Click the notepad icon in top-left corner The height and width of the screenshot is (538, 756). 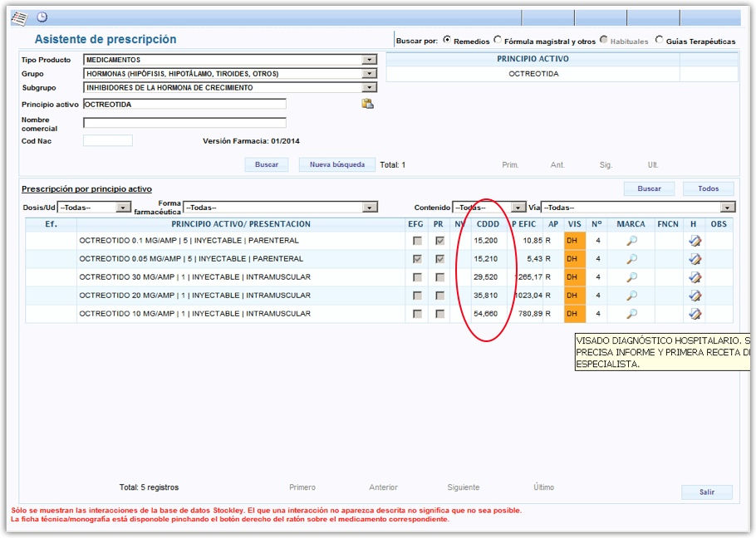pos(18,17)
